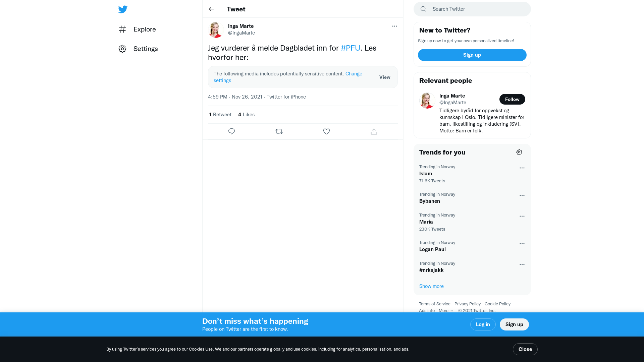This screenshot has height=362, width=644.
Task: Click the Twitter bird logo
Action: point(123,9)
